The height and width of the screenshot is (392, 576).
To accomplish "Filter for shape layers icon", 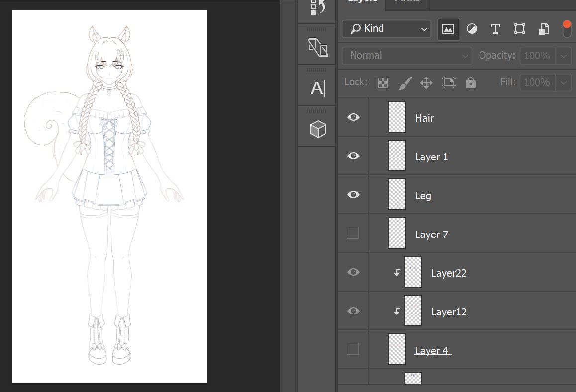I will click(x=519, y=29).
